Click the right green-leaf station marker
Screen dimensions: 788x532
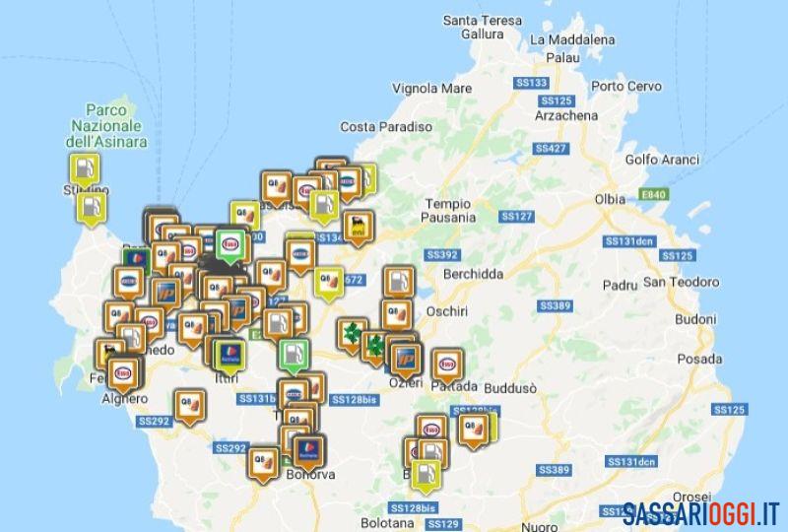374,347
